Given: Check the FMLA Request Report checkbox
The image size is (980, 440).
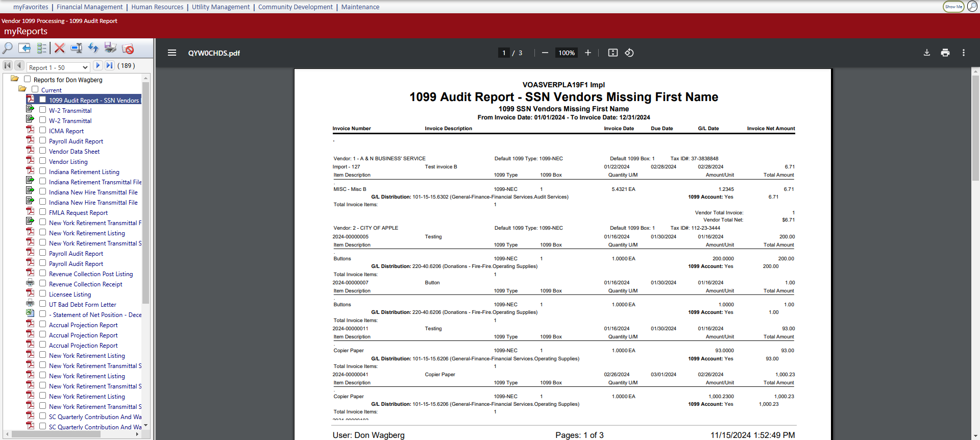Looking at the screenshot, I should pos(43,212).
